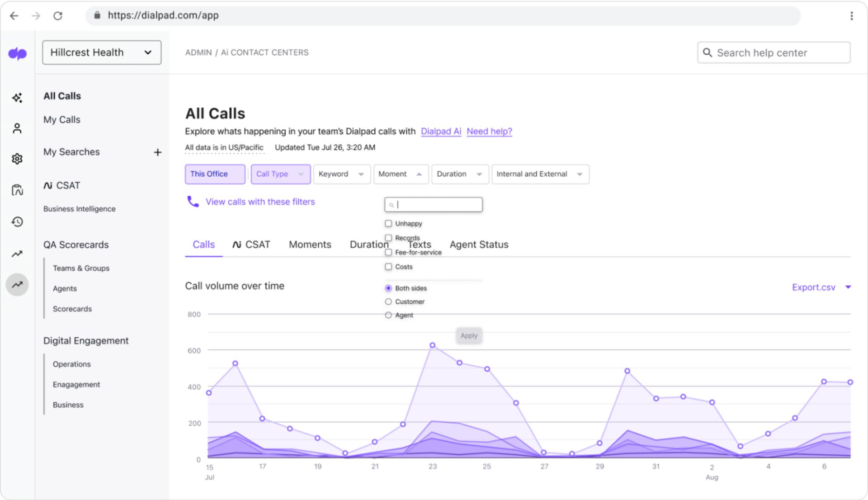Select the Customer radio button
The image size is (868, 500).
[388, 302]
